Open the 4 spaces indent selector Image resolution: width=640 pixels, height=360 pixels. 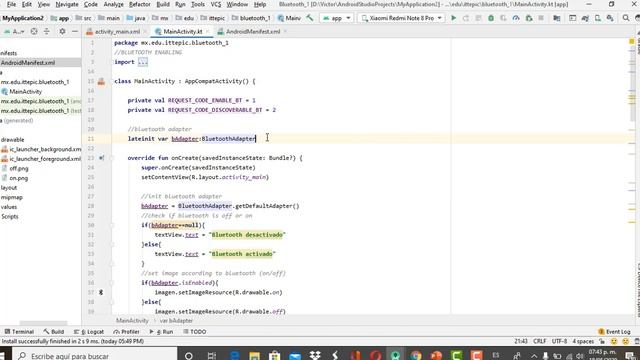click(x=583, y=341)
